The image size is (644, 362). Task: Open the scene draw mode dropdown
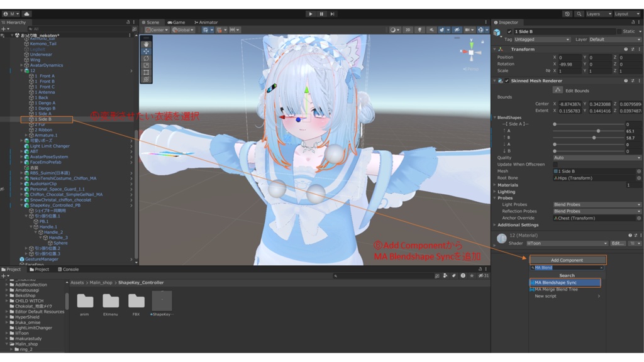[x=395, y=30]
